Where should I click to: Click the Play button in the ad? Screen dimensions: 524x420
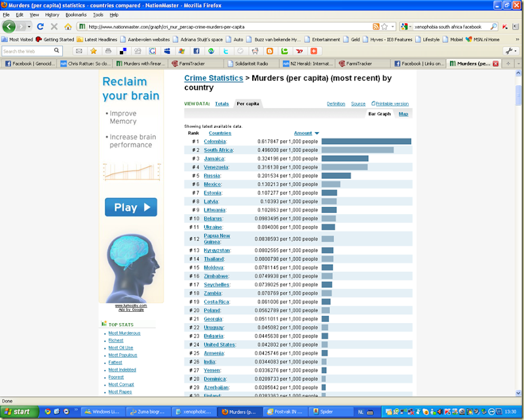(x=131, y=207)
